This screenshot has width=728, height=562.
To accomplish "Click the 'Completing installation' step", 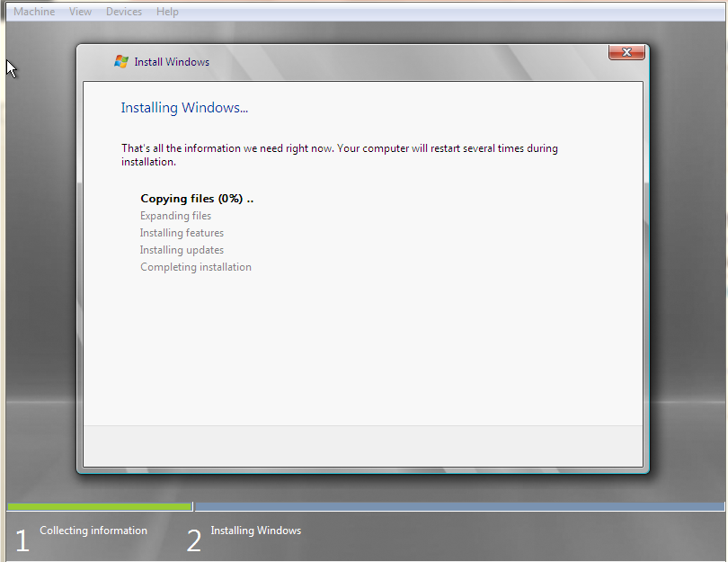I will (195, 267).
